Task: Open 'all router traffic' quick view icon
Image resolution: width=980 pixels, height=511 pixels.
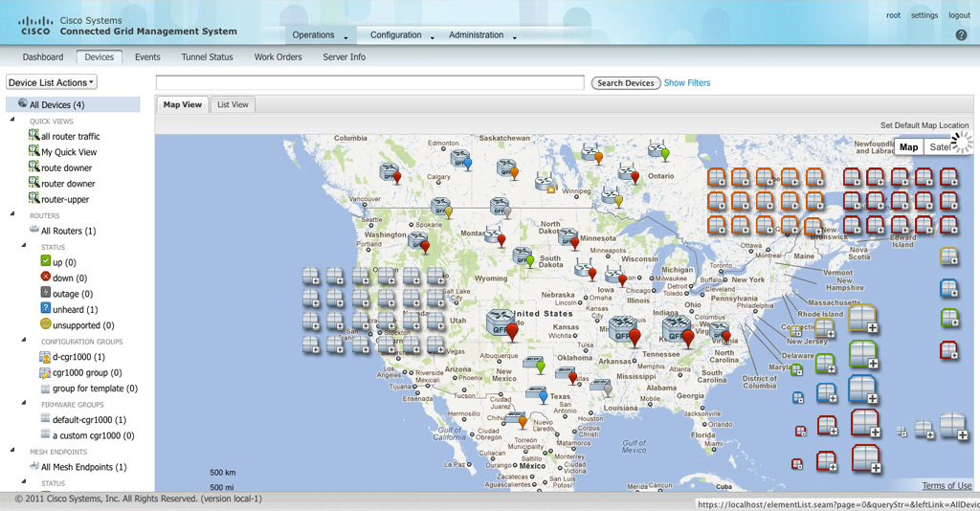Action: 33,136
